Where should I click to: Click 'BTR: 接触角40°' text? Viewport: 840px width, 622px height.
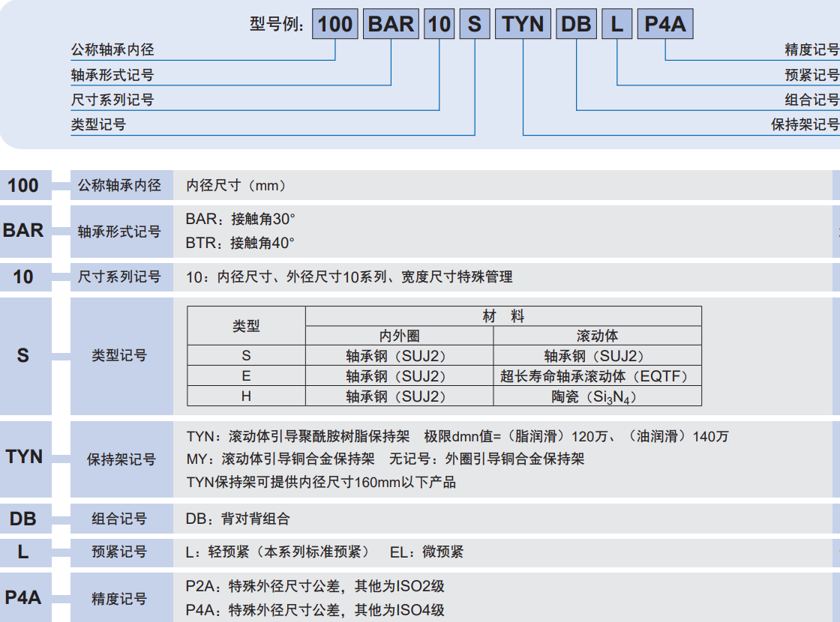click(240, 243)
